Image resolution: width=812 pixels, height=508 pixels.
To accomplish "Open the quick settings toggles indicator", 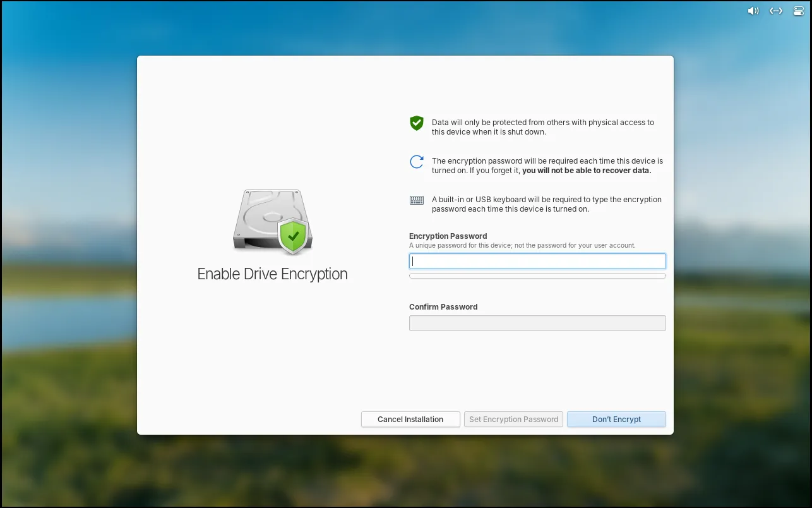I will tap(797, 11).
